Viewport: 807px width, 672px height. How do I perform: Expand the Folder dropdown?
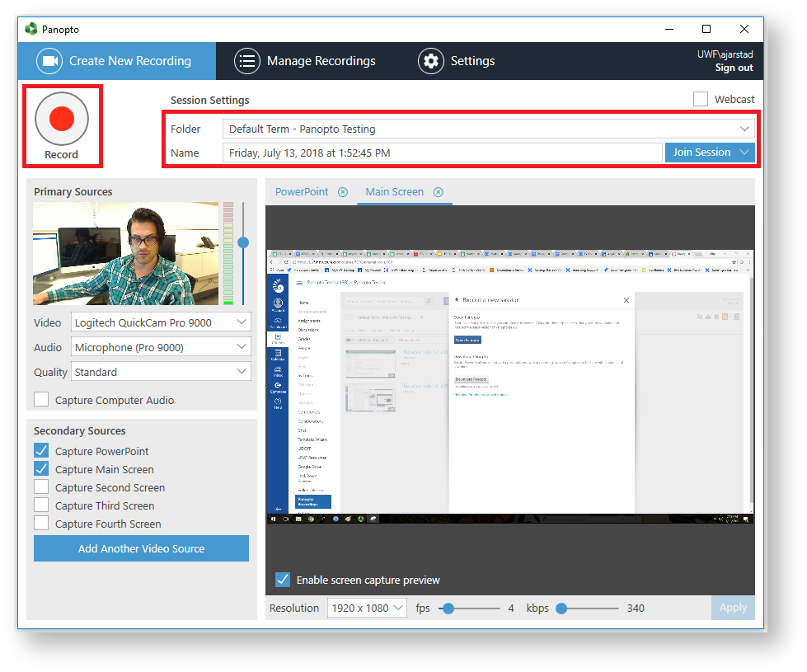[x=744, y=129]
